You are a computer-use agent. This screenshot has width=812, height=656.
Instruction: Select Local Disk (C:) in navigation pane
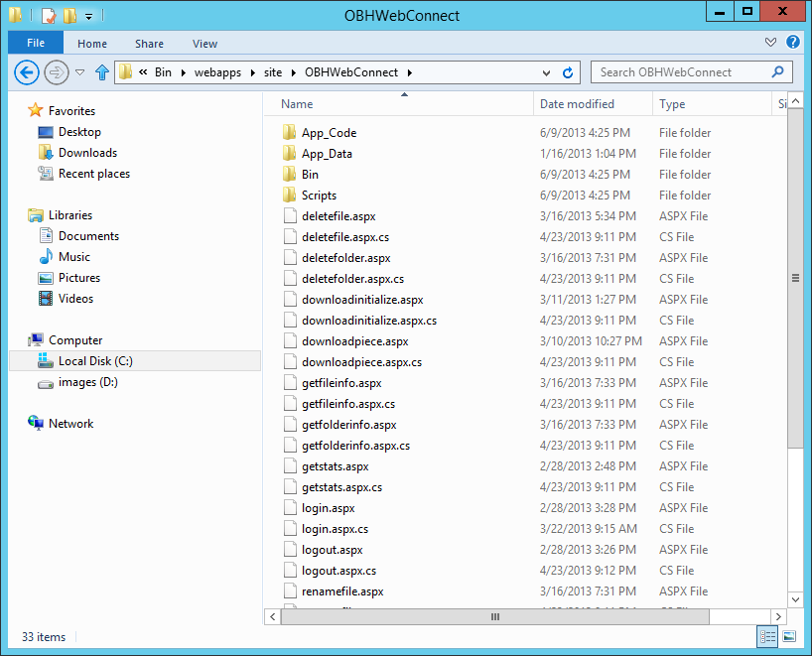pos(135,361)
